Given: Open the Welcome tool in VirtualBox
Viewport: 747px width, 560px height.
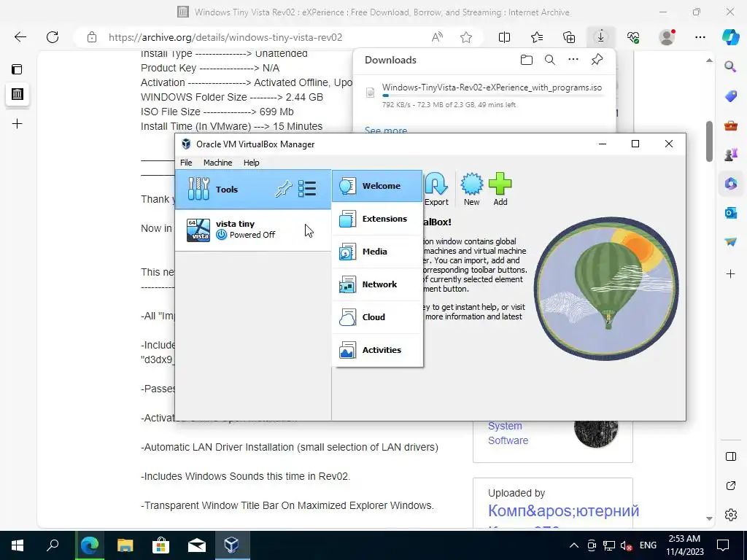Looking at the screenshot, I should pos(377,186).
